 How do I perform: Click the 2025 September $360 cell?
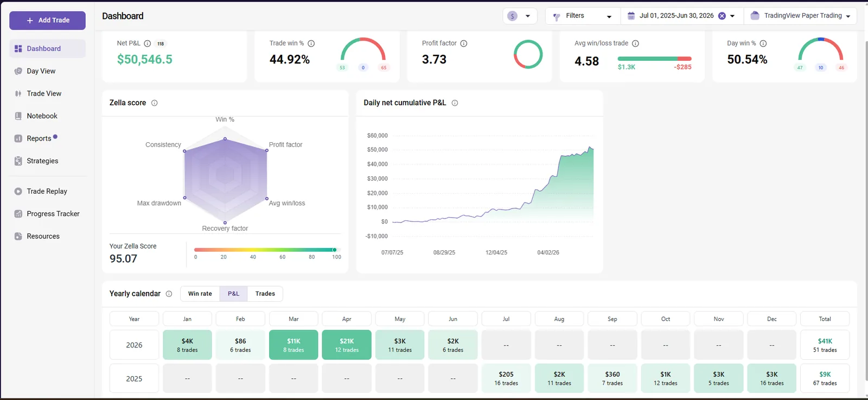pos(612,378)
